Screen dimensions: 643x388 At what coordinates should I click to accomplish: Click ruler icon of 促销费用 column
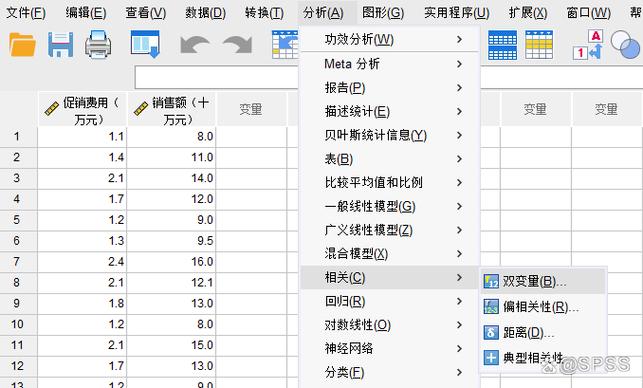point(52,108)
